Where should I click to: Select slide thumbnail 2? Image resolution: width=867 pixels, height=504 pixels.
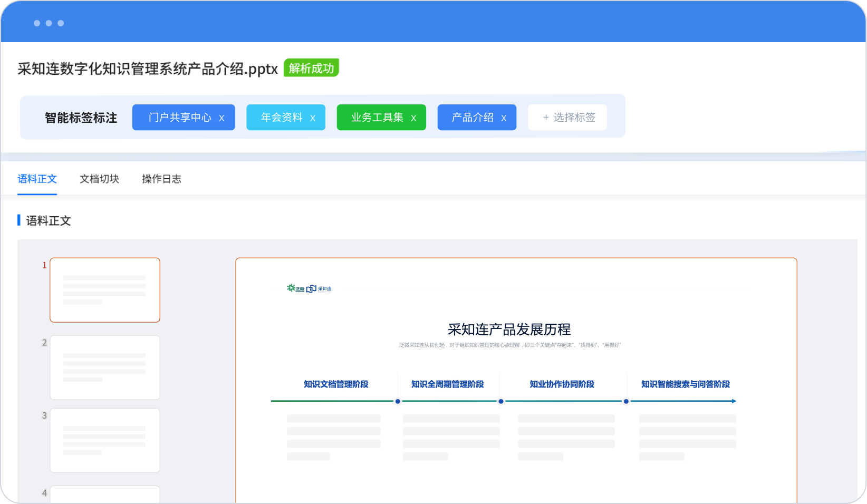pos(105,367)
